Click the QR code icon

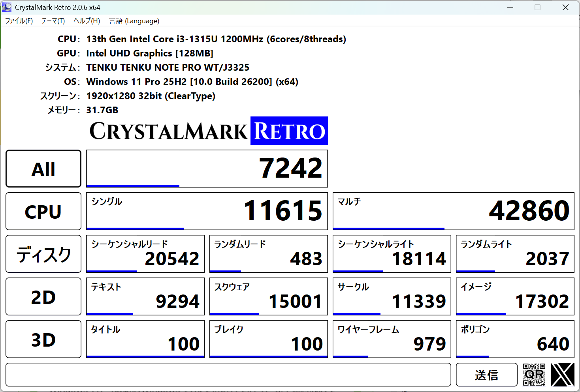pyautogui.click(x=534, y=374)
